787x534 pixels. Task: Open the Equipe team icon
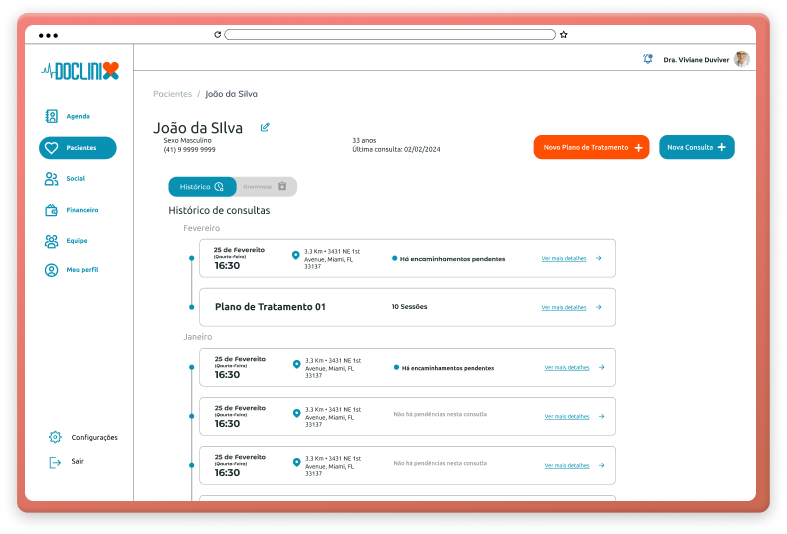(x=51, y=241)
